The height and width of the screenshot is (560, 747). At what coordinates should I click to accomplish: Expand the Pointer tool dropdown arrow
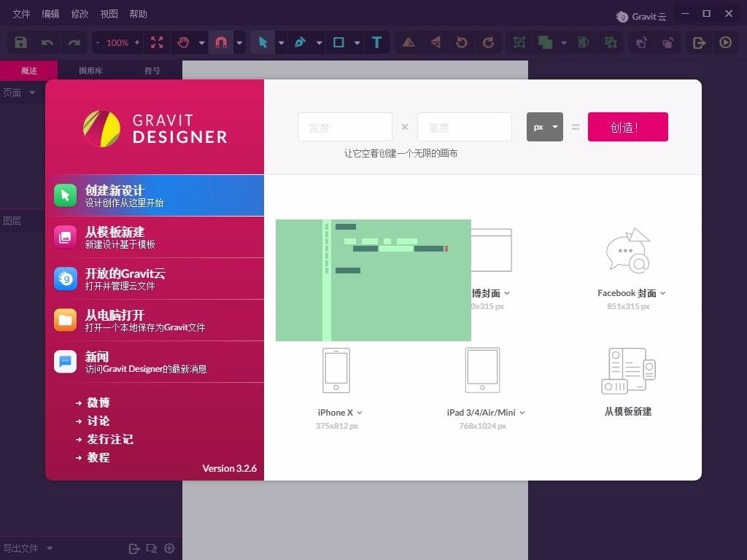[282, 43]
